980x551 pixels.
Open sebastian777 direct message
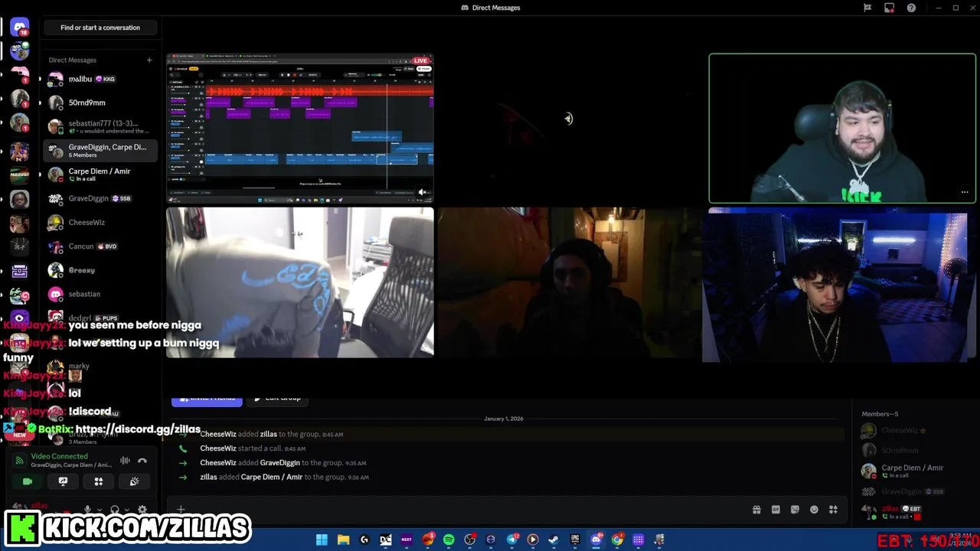coord(100,126)
